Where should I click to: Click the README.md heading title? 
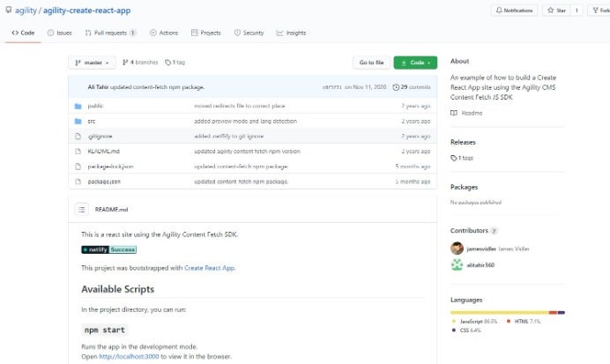click(x=111, y=209)
